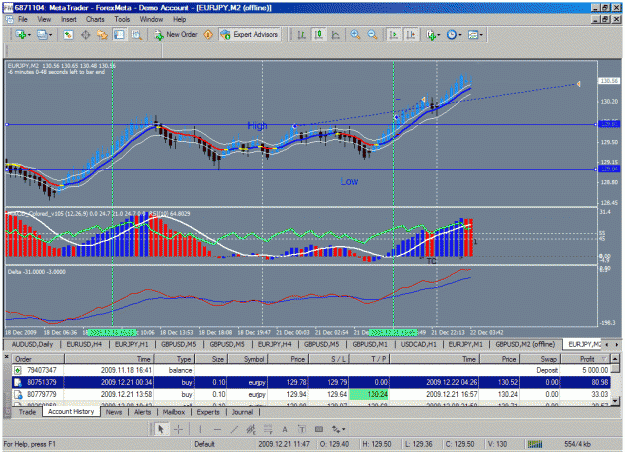The width and height of the screenshot is (625, 452).
Task: Switch to the EURUSD,H4 chart tab
Action: click(x=84, y=344)
